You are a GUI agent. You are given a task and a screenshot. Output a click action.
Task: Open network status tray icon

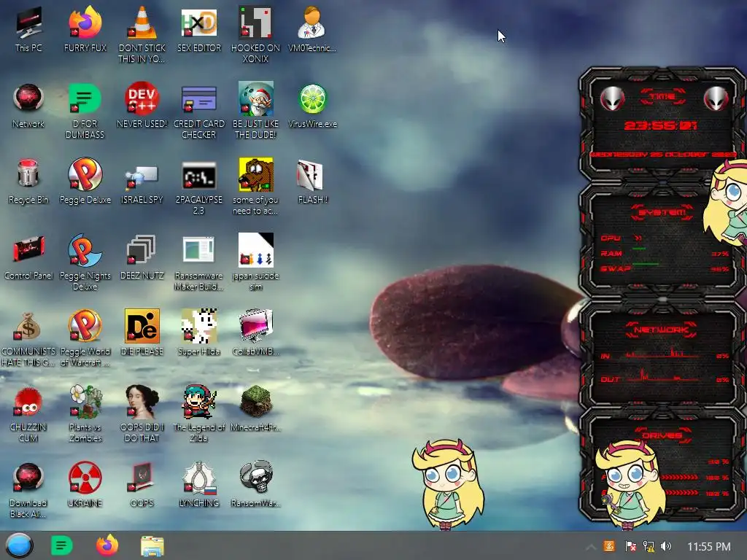(649, 546)
